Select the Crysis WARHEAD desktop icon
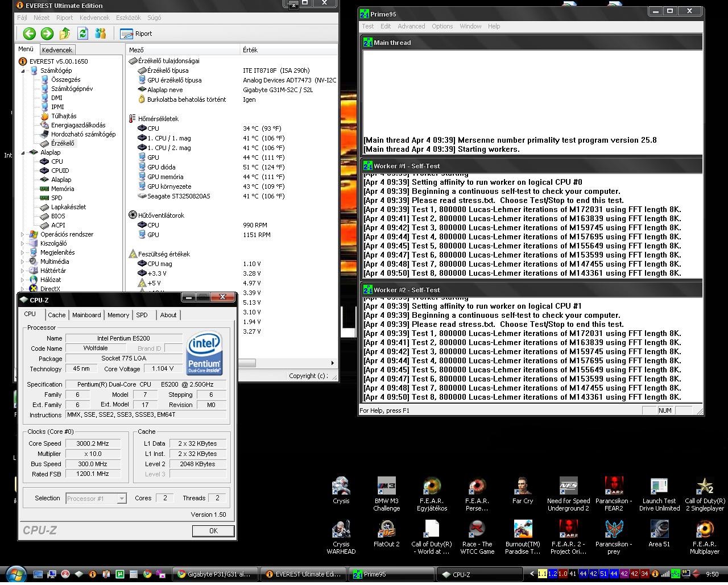Image resolution: width=728 pixels, height=585 pixels. coord(341,537)
